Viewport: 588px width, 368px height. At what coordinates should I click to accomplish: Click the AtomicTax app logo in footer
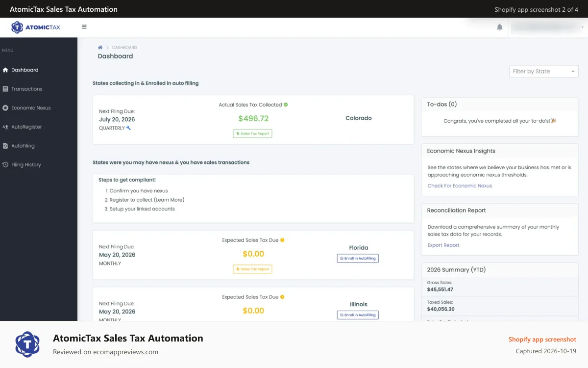point(27,344)
